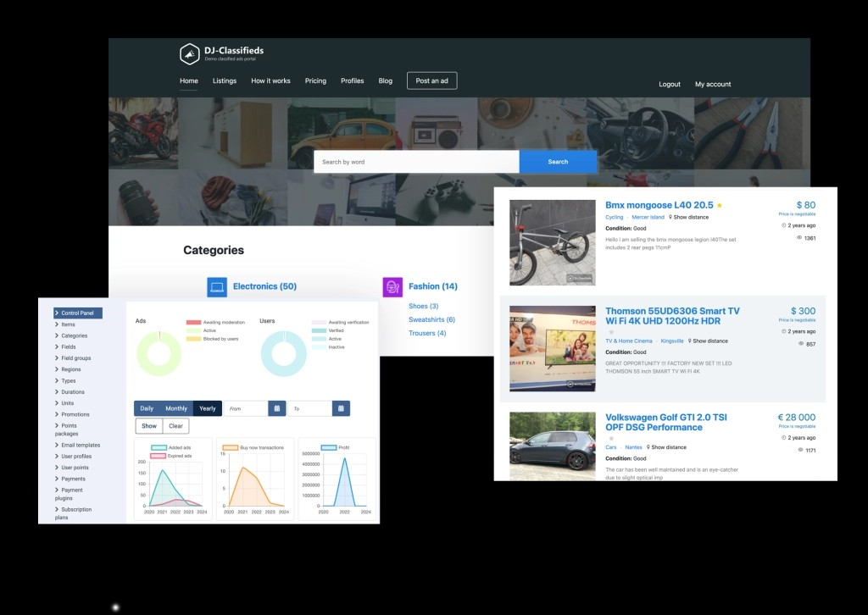Expand the Items sidebar entry
This screenshot has width=868, height=615.
click(68, 324)
